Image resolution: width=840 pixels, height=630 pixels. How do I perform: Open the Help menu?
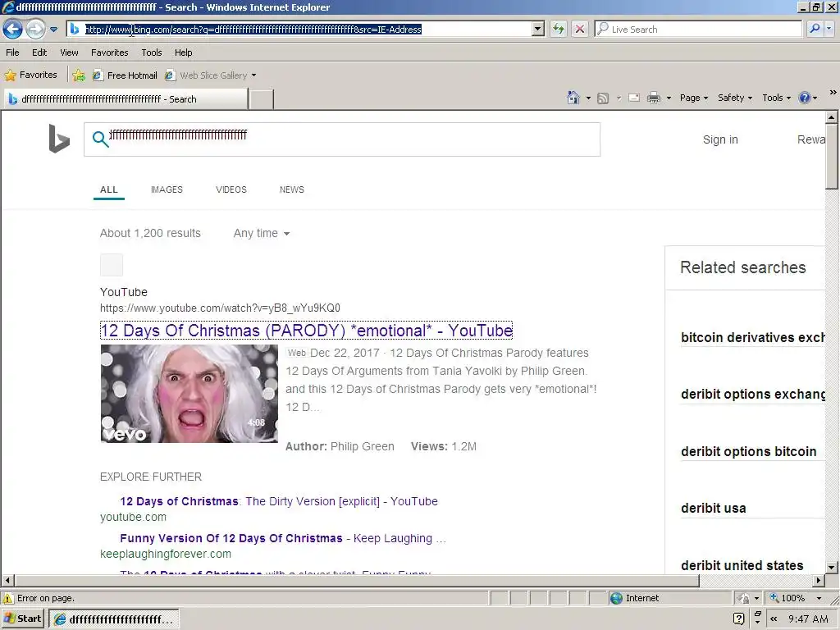tap(183, 52)
